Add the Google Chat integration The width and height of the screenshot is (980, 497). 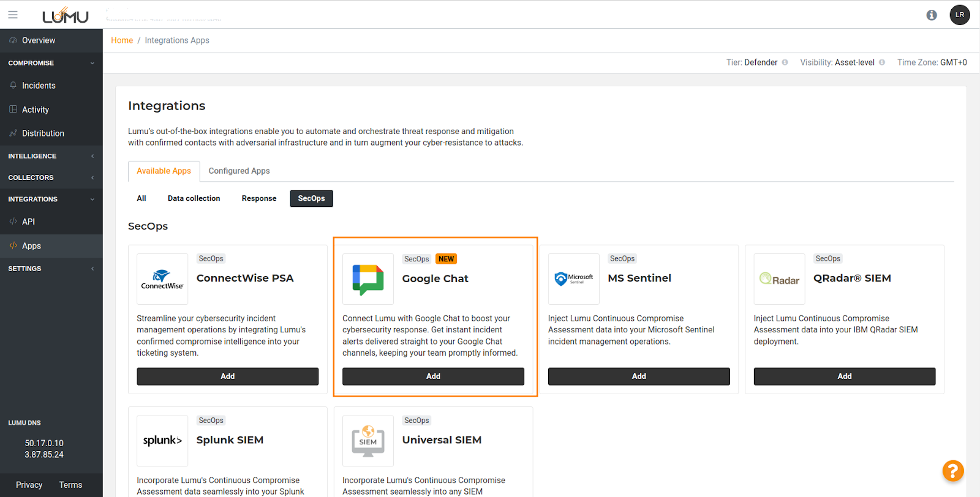433,376
